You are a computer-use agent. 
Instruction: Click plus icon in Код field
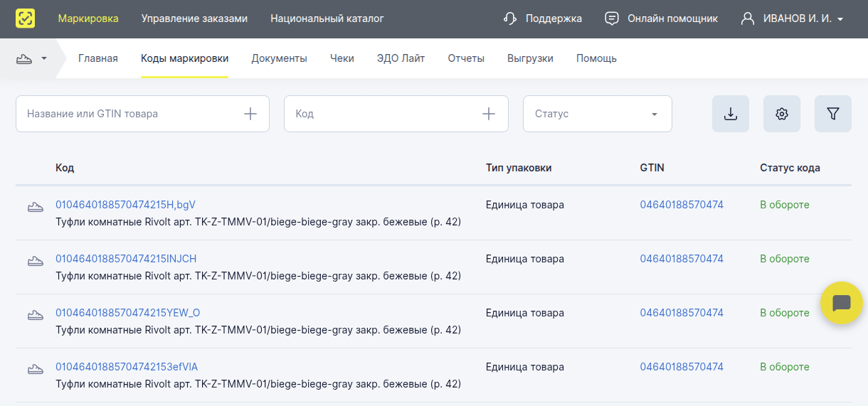click(489, 114)
